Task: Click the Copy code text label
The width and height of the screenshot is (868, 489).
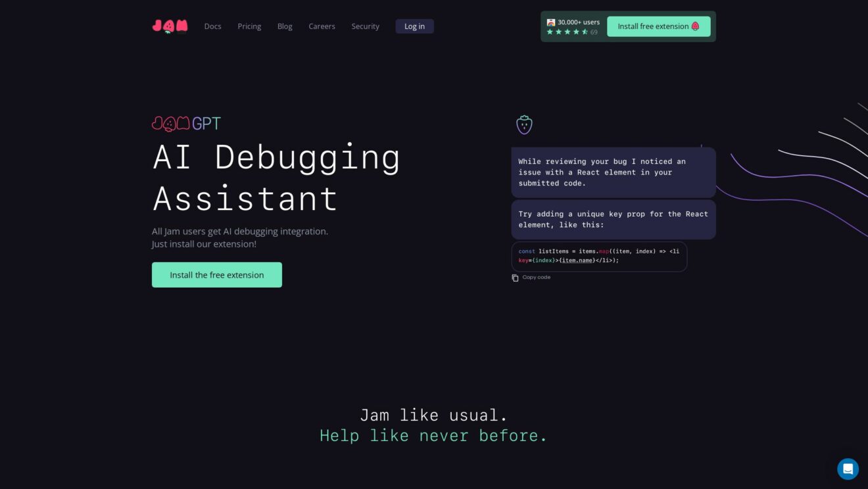Action: click(x=537, y=278)
